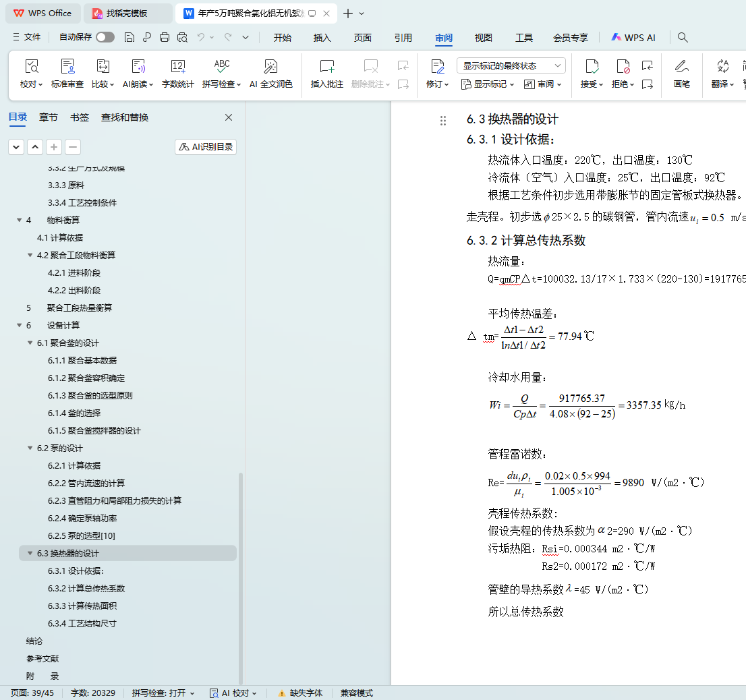
Task: Click the navigation pane vertical scrollbar
Action: click(x=241, y=573)
